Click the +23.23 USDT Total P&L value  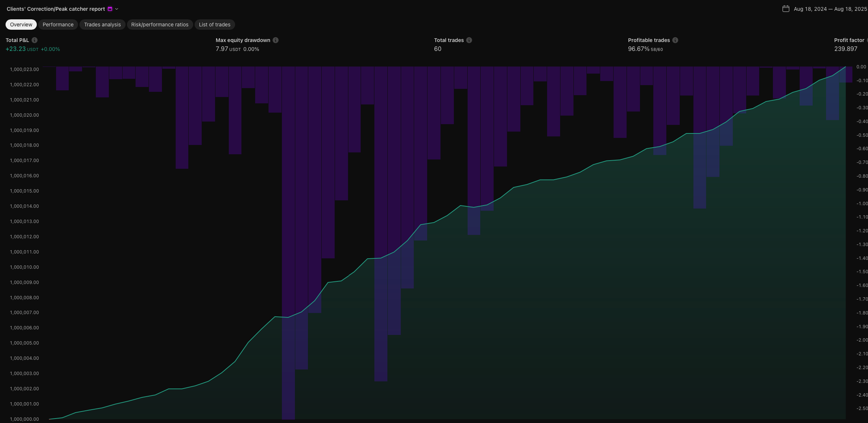pyautogui.click(x=16, y=49)
